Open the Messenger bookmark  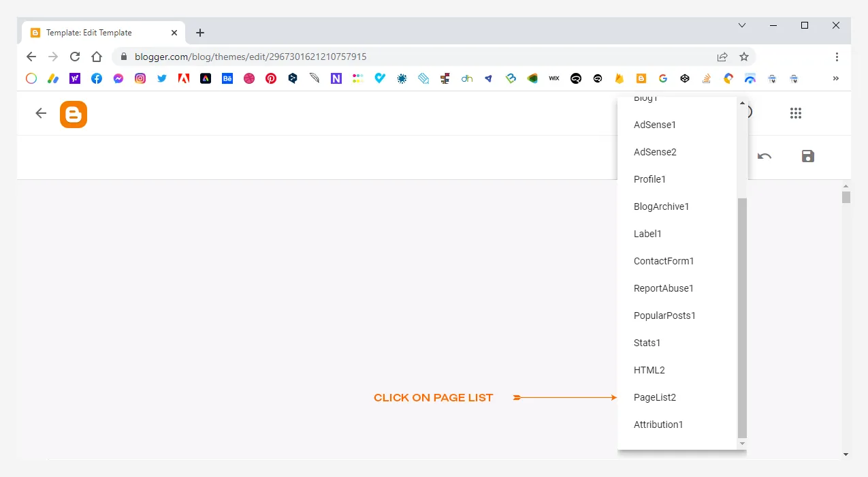[x=118, y=78]
